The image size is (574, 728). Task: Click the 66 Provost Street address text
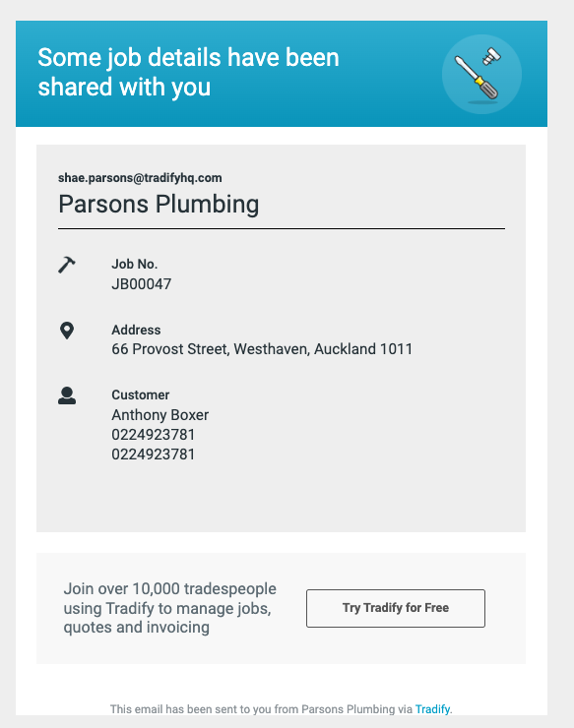pyautogui.click(x=262, y=349)
